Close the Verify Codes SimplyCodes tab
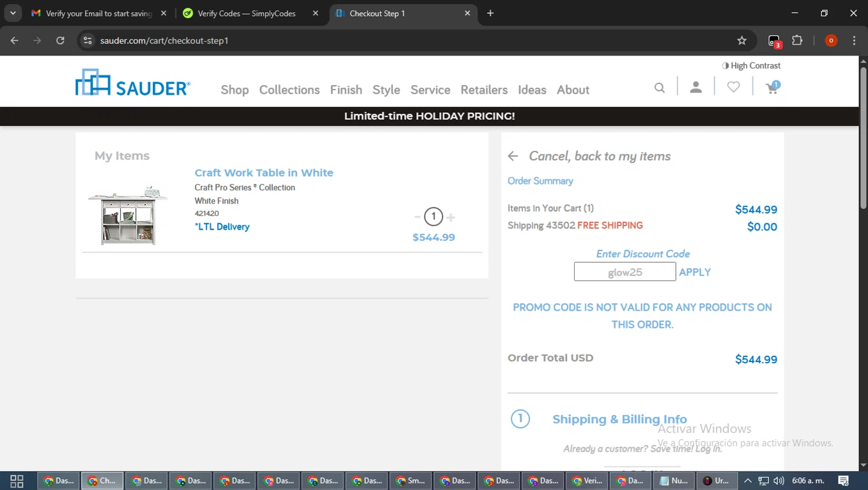This screenshot has width=868, height=490. pyautogui.click(x=315, y=13)
